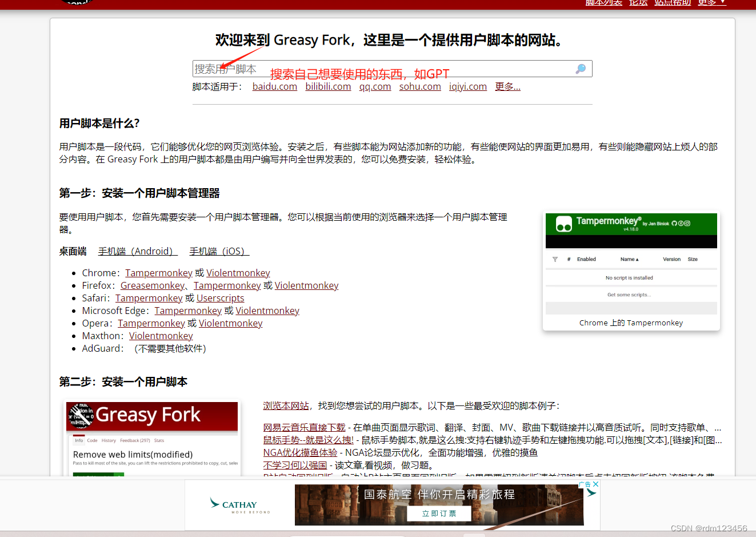756x537 pixels.
Task: Click the AdGuard (不需要其他软件) list item
Action: click(144, 348)
